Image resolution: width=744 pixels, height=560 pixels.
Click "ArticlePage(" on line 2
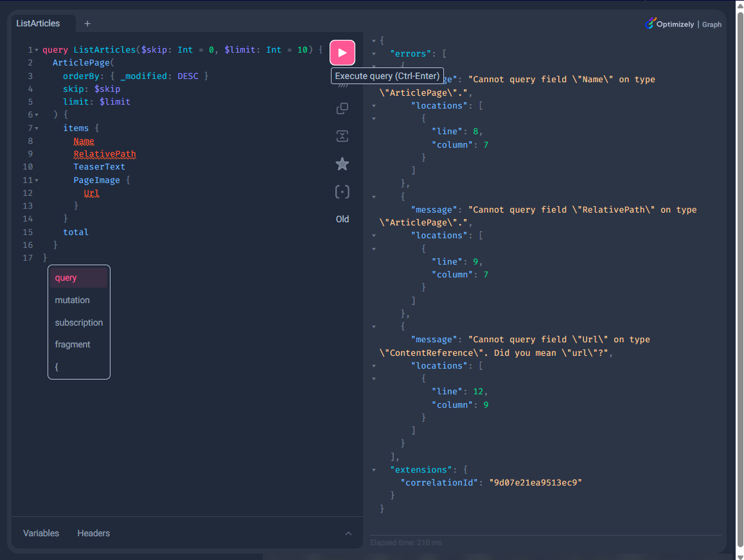pos(84,62)
